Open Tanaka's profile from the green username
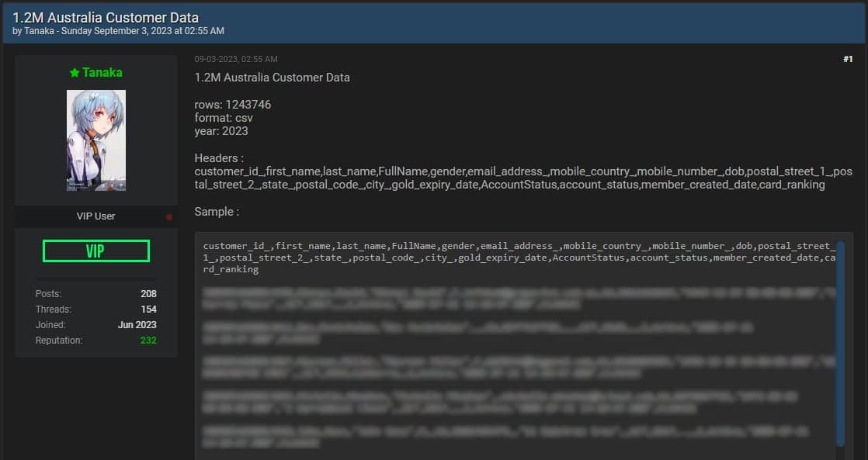Image resolution: width=868 pixels, height=460 pixels. [x=102, y=73]
